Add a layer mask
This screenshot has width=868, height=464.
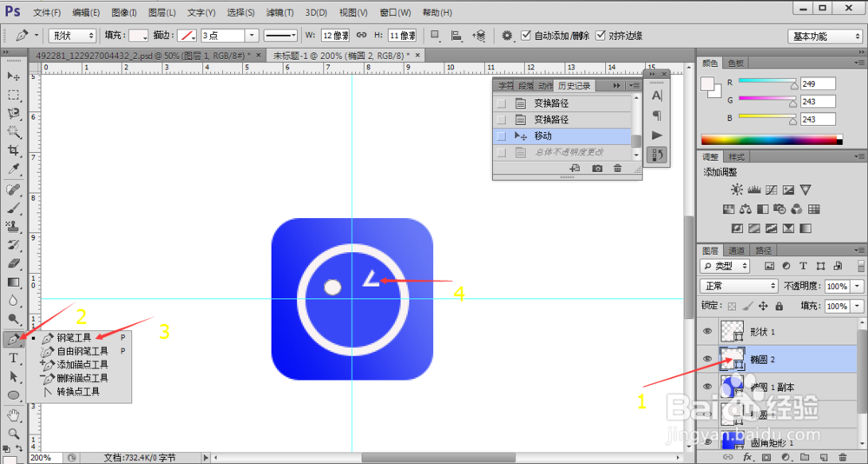766,457
